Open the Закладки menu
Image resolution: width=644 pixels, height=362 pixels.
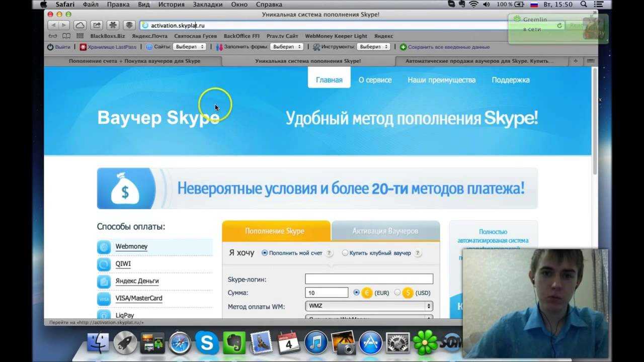point(207,5)
